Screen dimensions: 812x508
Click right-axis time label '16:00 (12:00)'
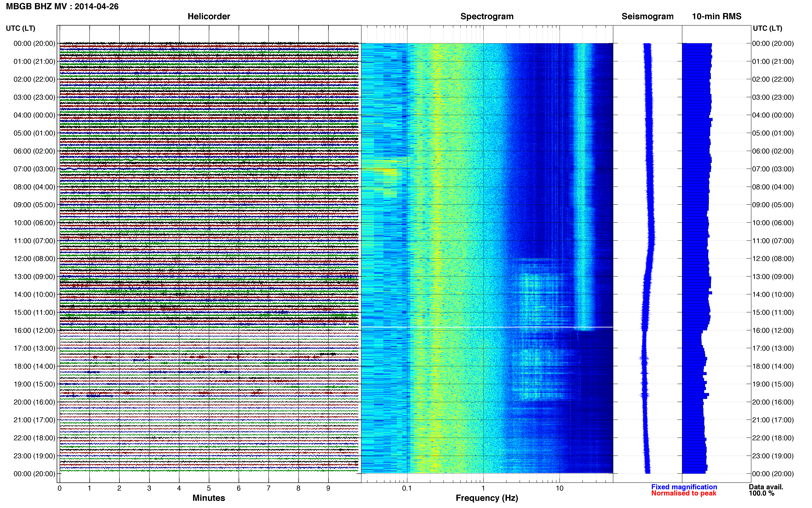773,330
